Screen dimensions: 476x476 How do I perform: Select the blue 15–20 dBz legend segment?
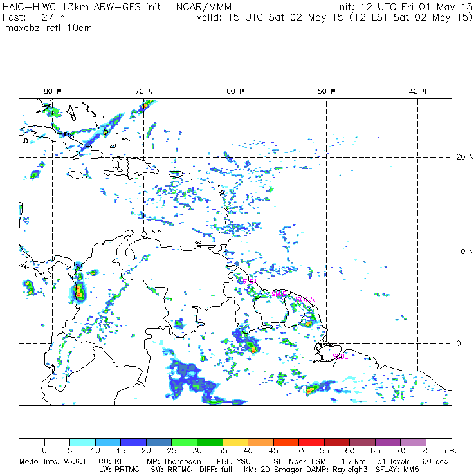coord(134,442)
